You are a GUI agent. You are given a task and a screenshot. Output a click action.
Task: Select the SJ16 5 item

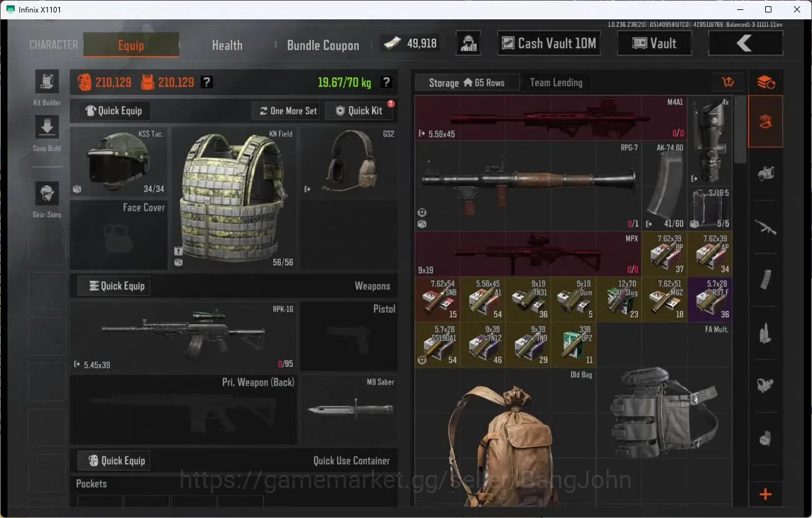[x=710, y=208]
